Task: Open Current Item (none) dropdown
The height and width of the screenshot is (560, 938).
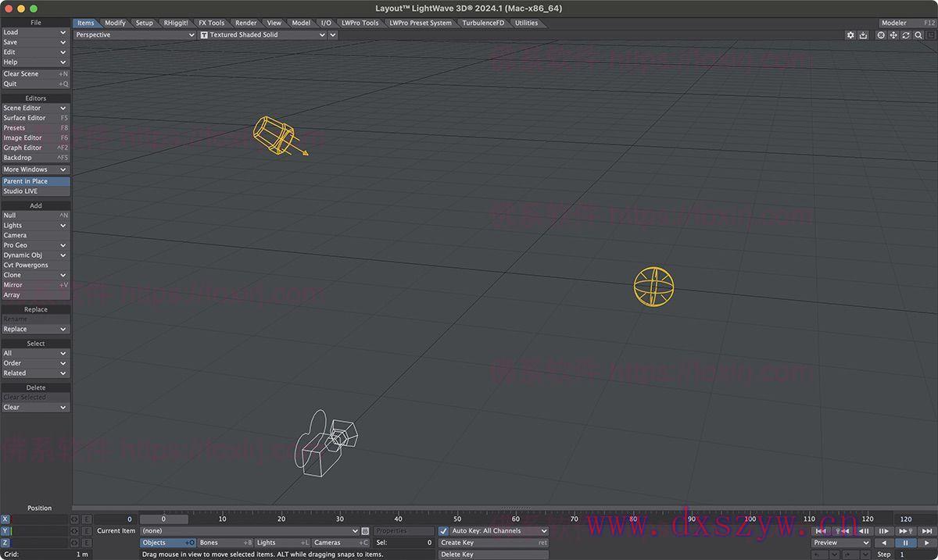Action: 249,531
